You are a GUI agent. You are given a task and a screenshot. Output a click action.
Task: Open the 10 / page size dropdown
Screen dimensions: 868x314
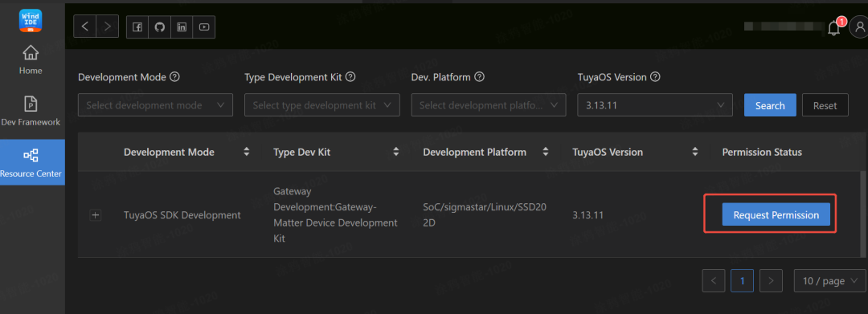(829, 281)
